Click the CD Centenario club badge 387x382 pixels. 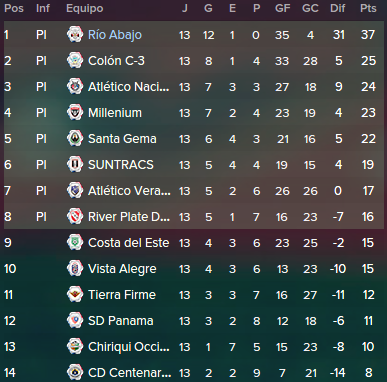coord(75,373)
